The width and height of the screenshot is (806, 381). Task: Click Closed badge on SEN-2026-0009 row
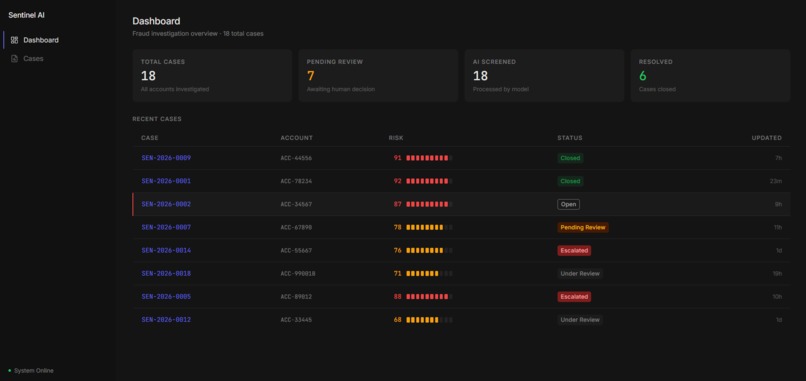point(570,158)
